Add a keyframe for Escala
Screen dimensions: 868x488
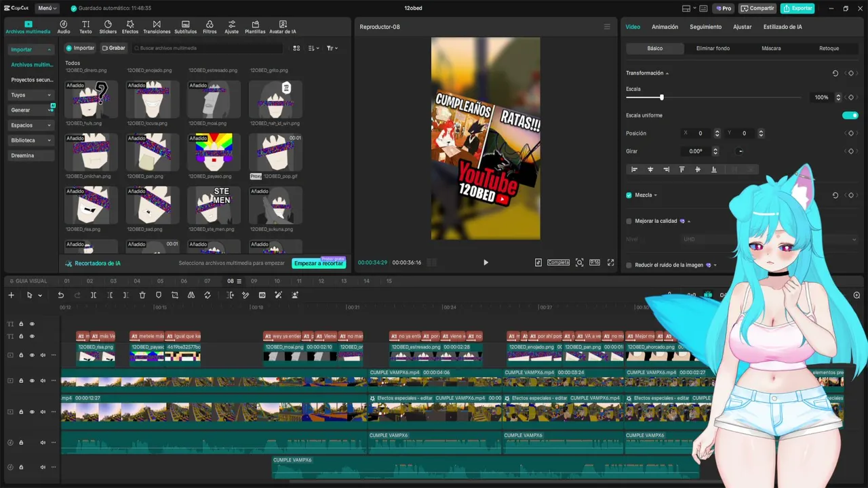(851, 97)
